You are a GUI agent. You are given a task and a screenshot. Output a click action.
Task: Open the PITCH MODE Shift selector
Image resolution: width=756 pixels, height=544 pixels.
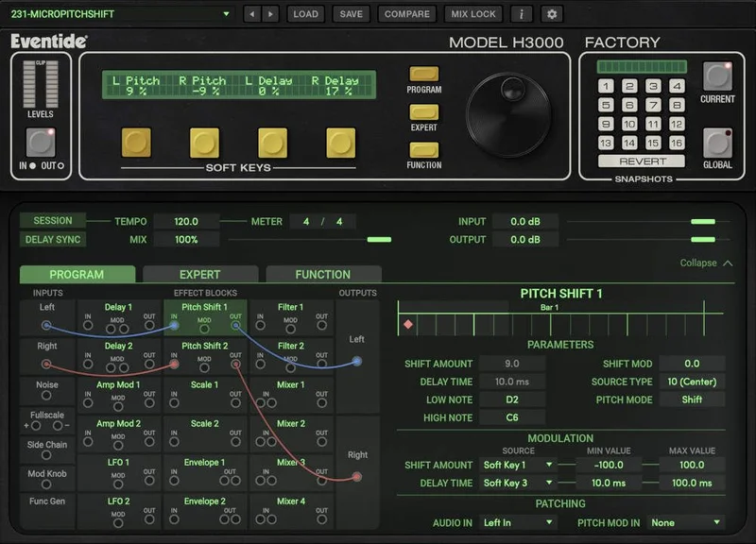point(692,399)
